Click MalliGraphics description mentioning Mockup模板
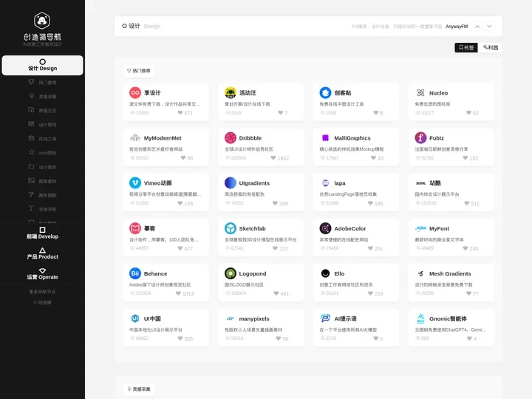 [352, 149]
